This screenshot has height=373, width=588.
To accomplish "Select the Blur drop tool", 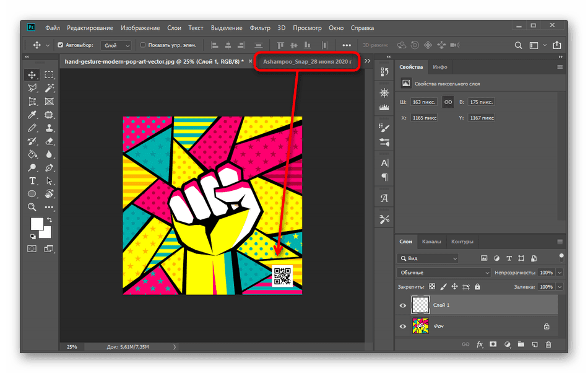I will (49, 154).
